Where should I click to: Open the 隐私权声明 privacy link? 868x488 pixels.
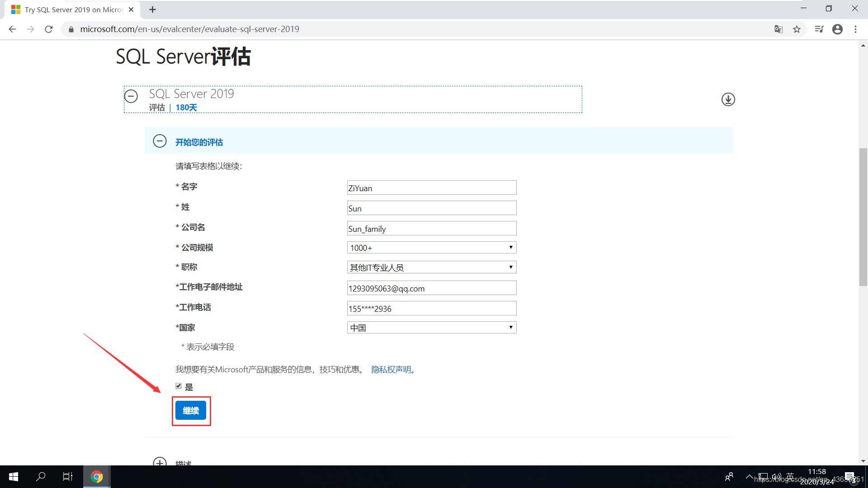coord(391,370)
